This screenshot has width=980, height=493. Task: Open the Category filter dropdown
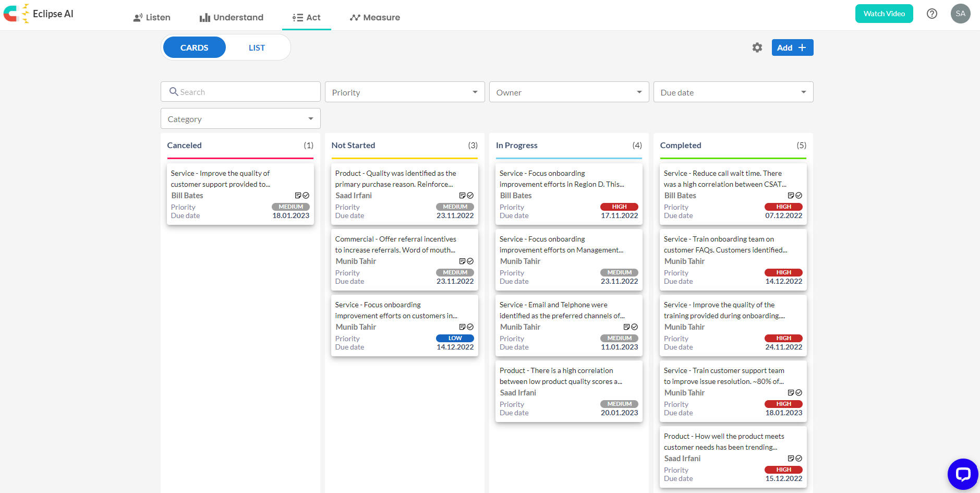pos(240,119)
